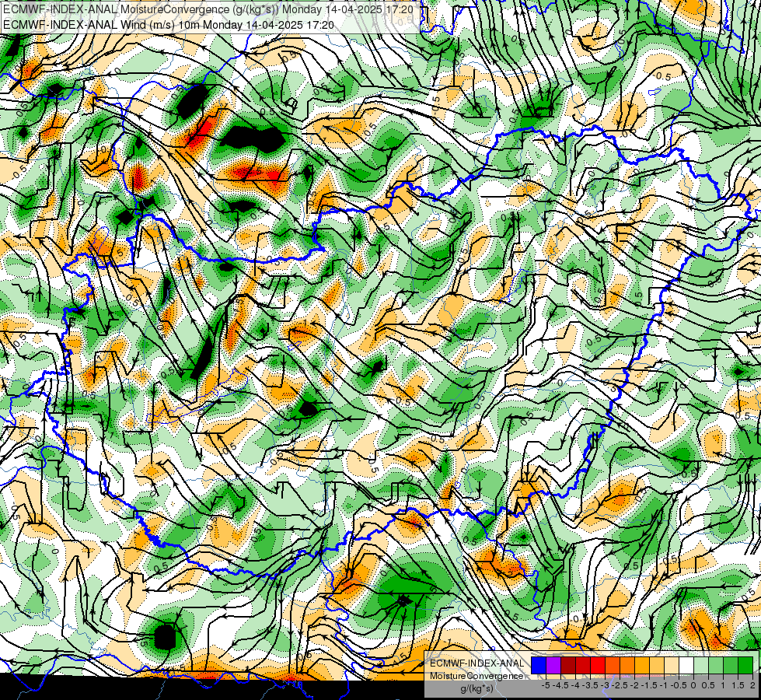Pick the bright red legend swatch above -3.5

click(598, 665)
